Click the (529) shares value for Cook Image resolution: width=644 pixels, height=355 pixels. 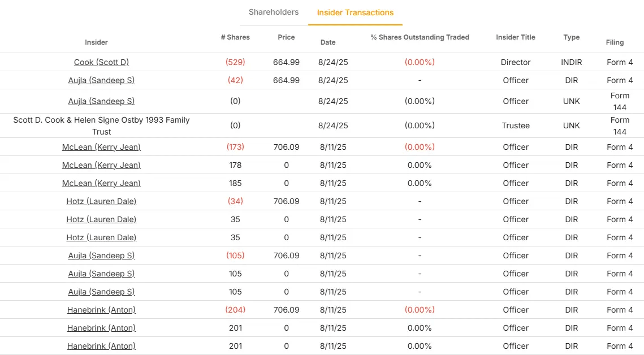[x=235, y=62]
